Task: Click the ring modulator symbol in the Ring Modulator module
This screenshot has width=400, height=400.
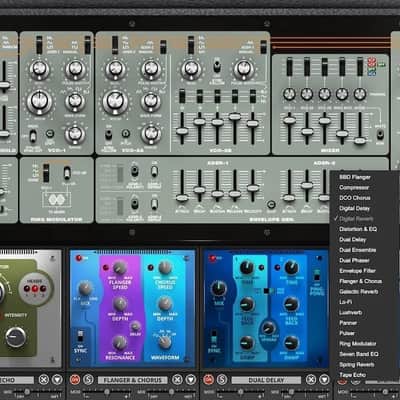Action: point(56,199)
